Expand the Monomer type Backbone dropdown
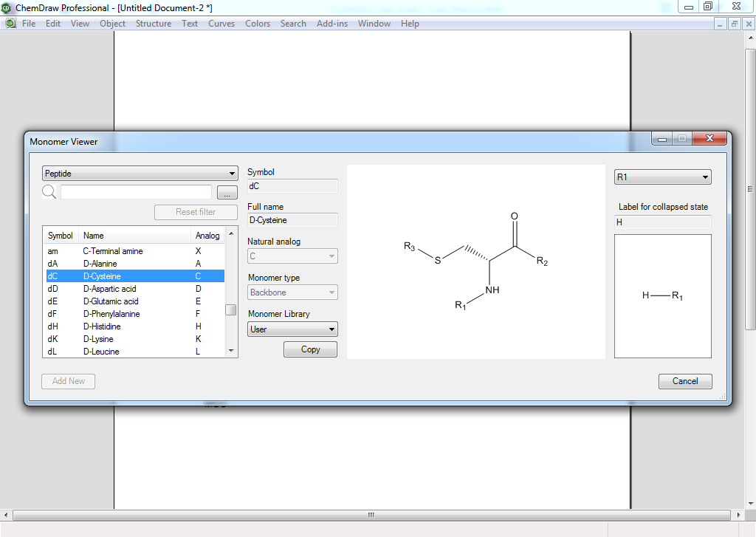This screenshot has height=537, width=756. pyautogui.click(x=292, y=293)
